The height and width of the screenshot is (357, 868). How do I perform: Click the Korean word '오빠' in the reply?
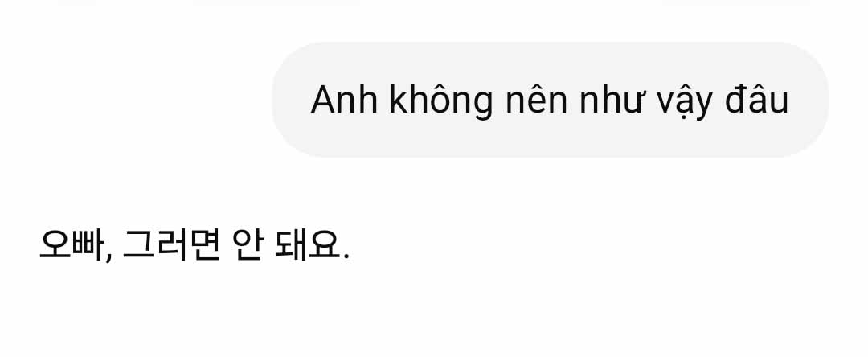(71, 244)
